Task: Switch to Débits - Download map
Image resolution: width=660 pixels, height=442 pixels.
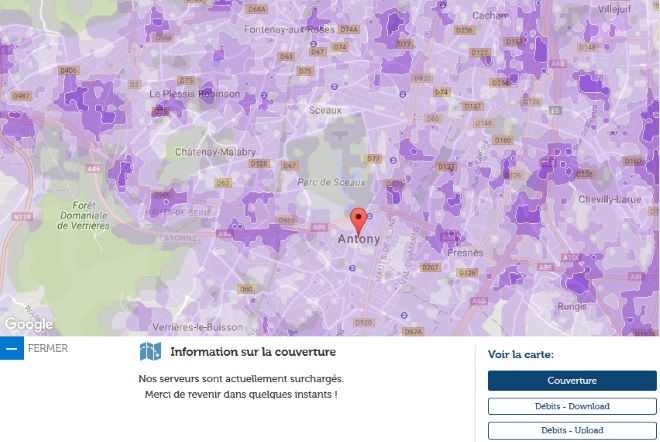Action: point(572,406)
